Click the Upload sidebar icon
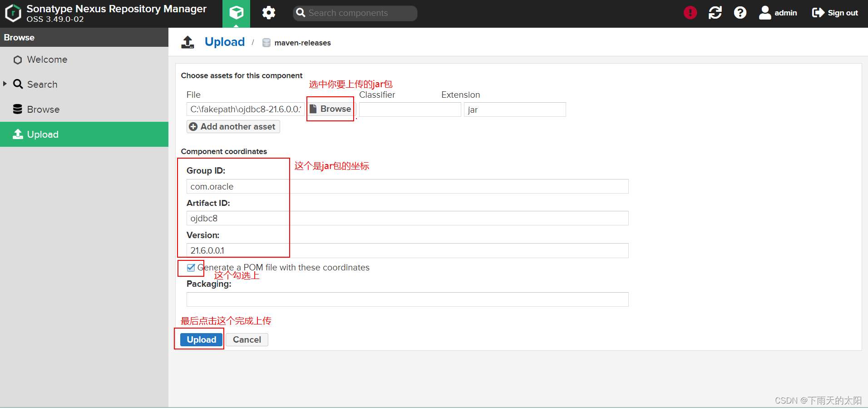 [18, 134]
